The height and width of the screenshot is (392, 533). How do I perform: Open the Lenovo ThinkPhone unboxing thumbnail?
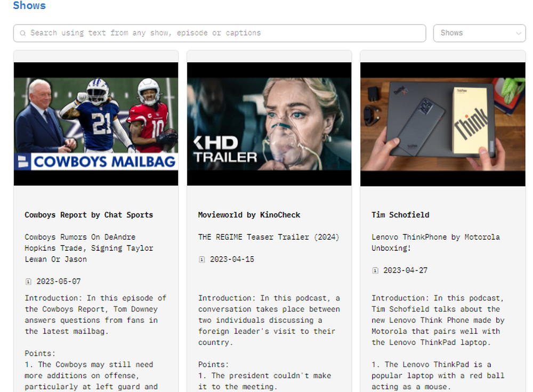[442, 124]
